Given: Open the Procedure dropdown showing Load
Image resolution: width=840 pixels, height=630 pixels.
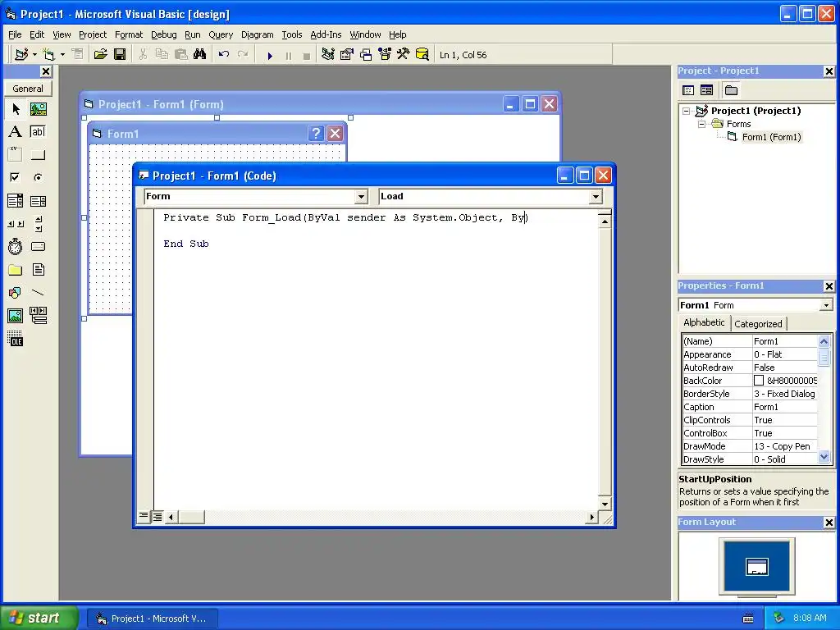Looking at the screenshot, I should pyautogui.click(x=596, y=197).
